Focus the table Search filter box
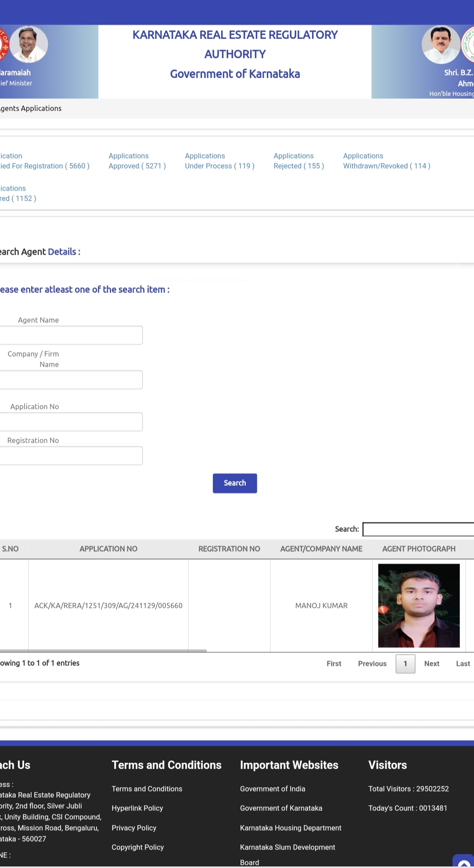 click(418, 529)
